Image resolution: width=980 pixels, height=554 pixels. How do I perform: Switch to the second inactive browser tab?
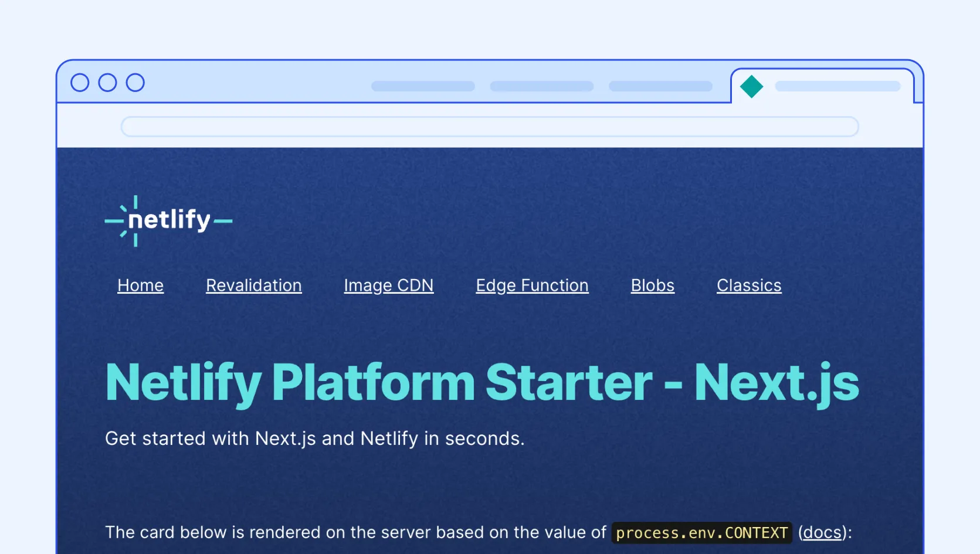[x=541, y=86]
